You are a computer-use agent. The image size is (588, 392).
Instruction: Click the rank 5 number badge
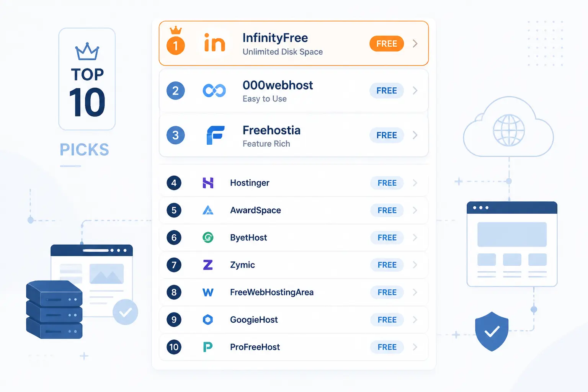[174, 210]
